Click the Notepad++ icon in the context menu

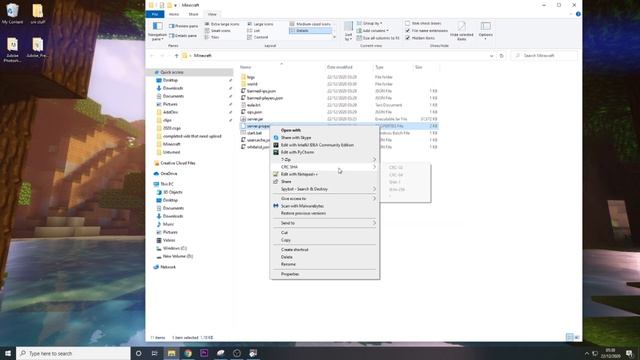click(x=276, y=174)
